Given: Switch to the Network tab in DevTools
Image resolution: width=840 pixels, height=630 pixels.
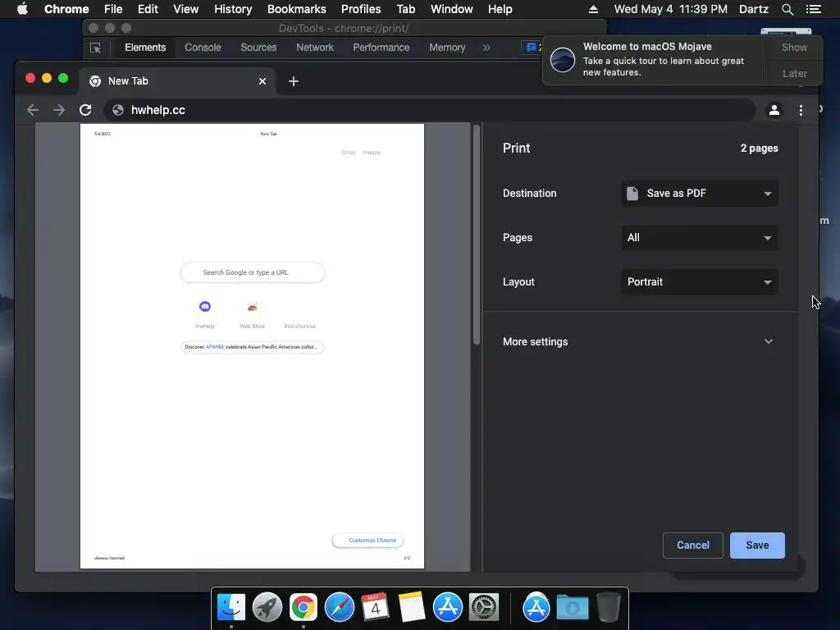Looking at the screenshot, I should click(x=315, y=48).
